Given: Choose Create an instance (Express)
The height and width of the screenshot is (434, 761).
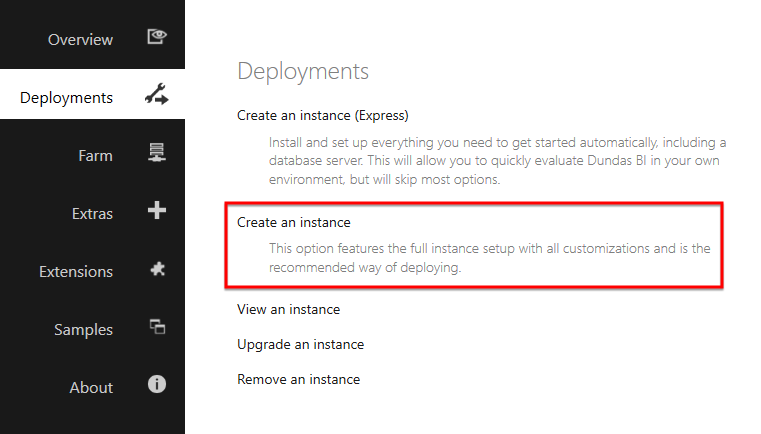Looking at the screenshot, I should pos(323,116).
